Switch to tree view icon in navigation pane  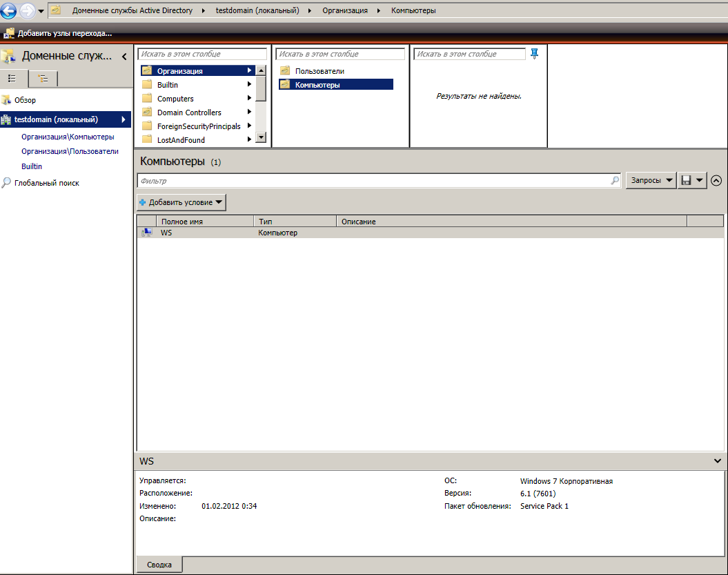(43, 79)
